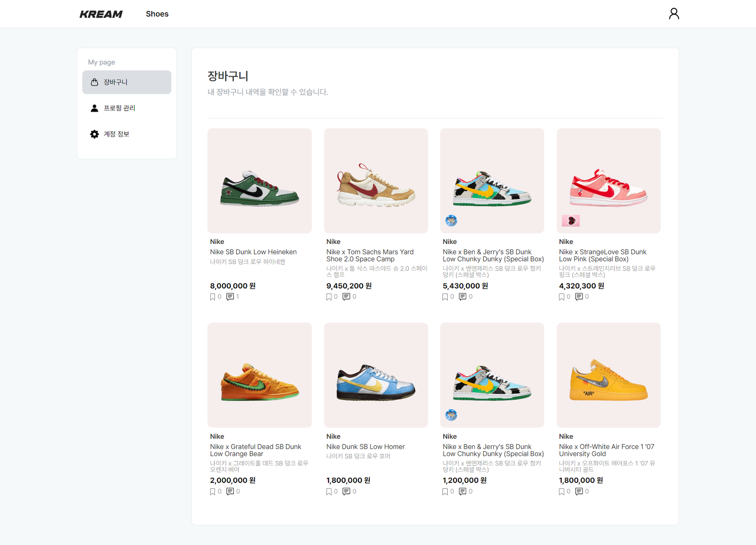The width and height of the screenshot is (756, 545).
Task: Open comments for Grateful Dead Orange Bear
Action: (230, 491)
